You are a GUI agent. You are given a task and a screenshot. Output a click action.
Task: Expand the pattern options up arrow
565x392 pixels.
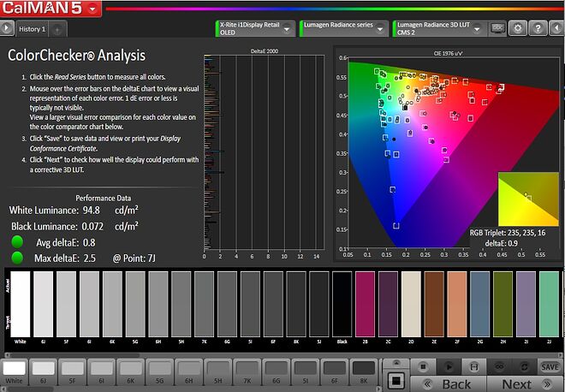point(396,363)
